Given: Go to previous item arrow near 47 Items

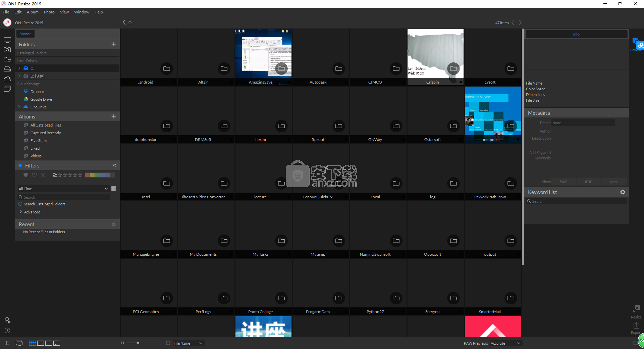Looking at the screenshot, I should tap(513, 22).
